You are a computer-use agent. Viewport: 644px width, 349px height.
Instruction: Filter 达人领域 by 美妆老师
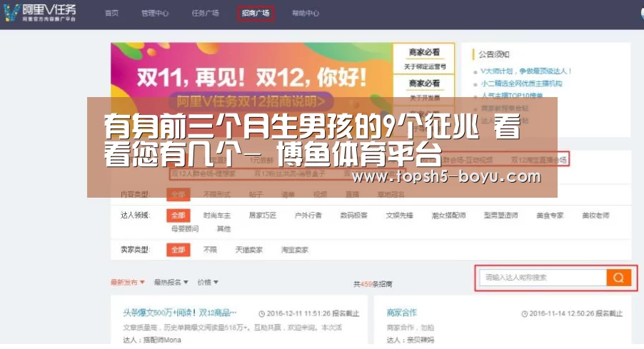click(x=595, y=215)
